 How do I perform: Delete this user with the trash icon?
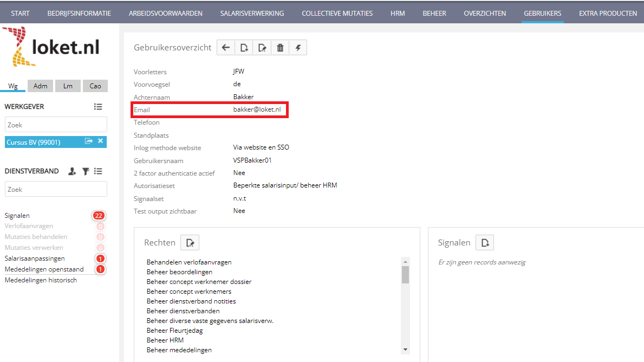[x=280, y=47]
